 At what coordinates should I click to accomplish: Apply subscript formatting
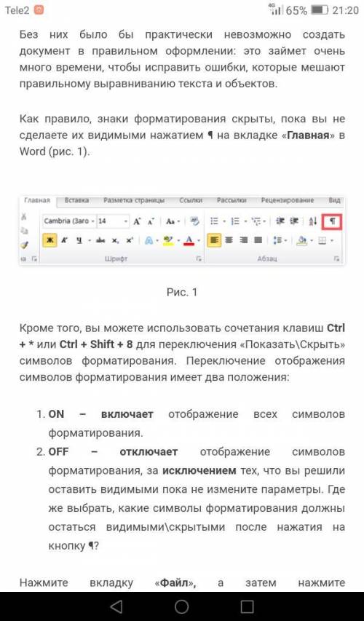(x=115, y=240)
